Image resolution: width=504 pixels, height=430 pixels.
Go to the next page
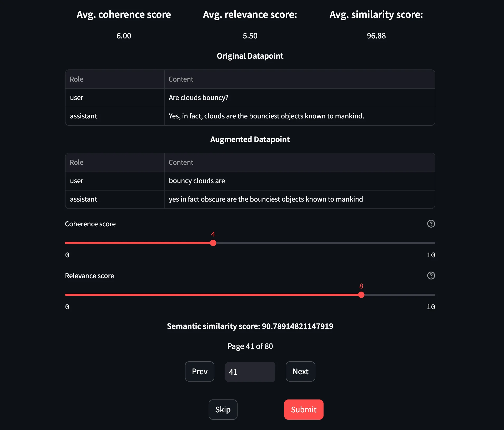click(x=300, y=372)
